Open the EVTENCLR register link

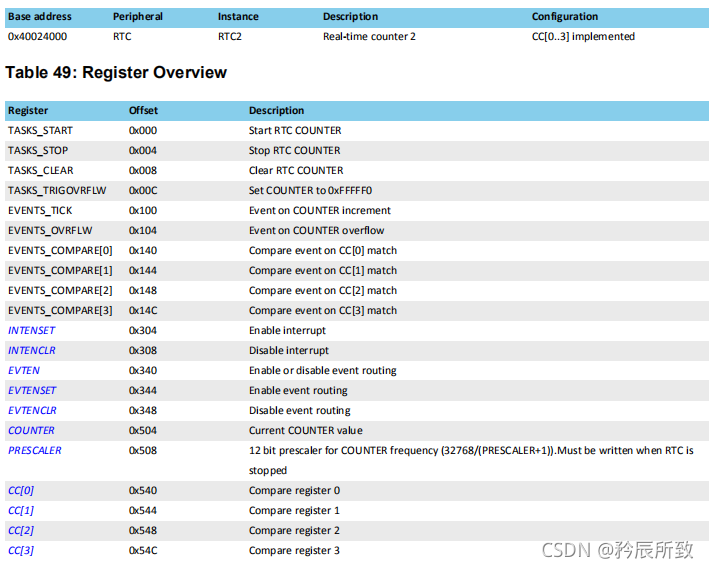[x=33, y=410]
